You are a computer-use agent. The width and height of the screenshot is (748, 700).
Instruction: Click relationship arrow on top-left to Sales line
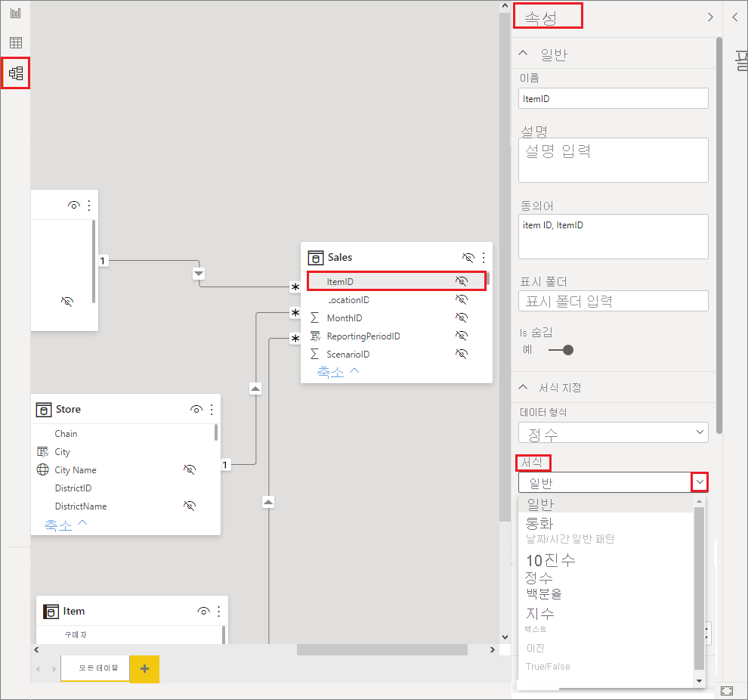(199, 274)
